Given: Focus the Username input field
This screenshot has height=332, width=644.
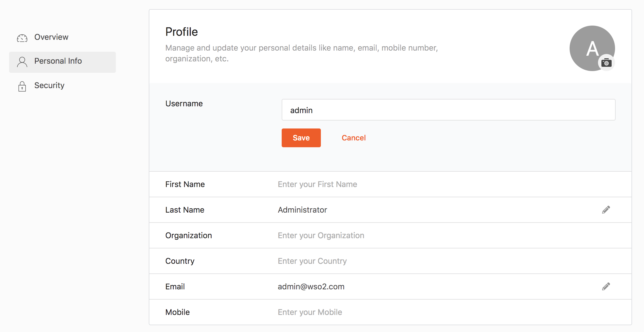Looking at the screenshot, I should 449,110.
